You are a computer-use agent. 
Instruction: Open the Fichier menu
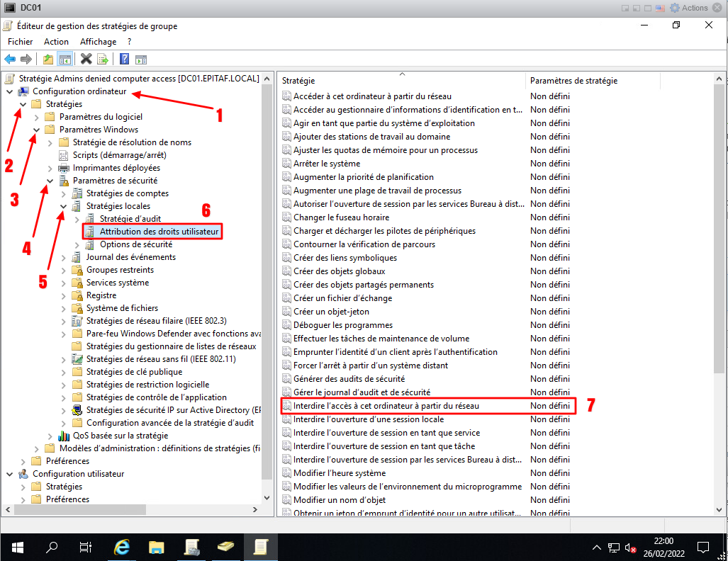click(21, 42)
